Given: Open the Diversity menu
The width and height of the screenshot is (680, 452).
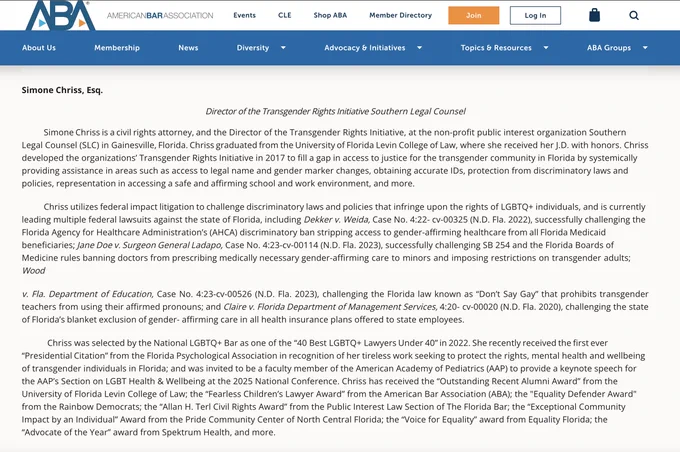Looking at the screenshot, I should pyautogui.click(x=253, y=48).
